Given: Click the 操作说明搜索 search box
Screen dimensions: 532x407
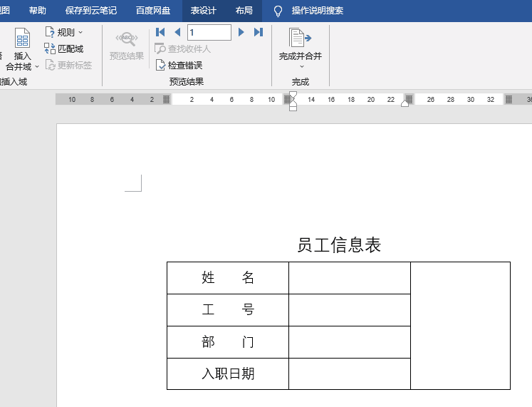Looking at the screenshot, I should pyautogui.click(x=317, y=11).
